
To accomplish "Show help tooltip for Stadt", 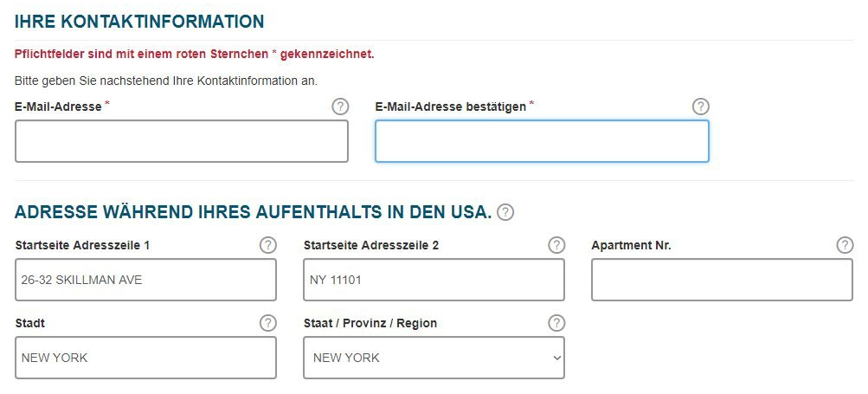I will point(268,323).
